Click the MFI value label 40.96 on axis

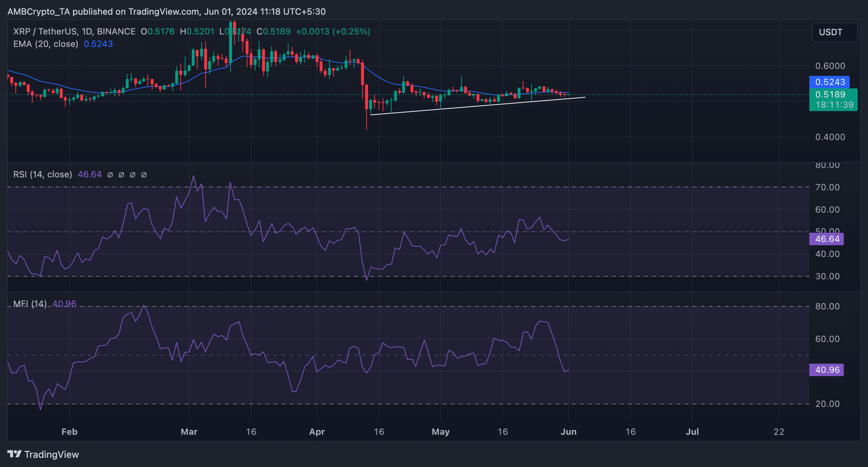point(827,370)
